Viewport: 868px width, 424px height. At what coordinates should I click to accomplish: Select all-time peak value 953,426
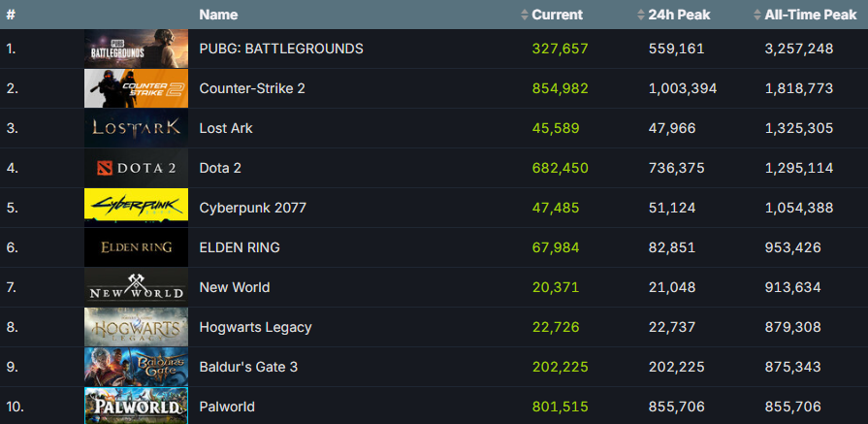tap(792, 248)
